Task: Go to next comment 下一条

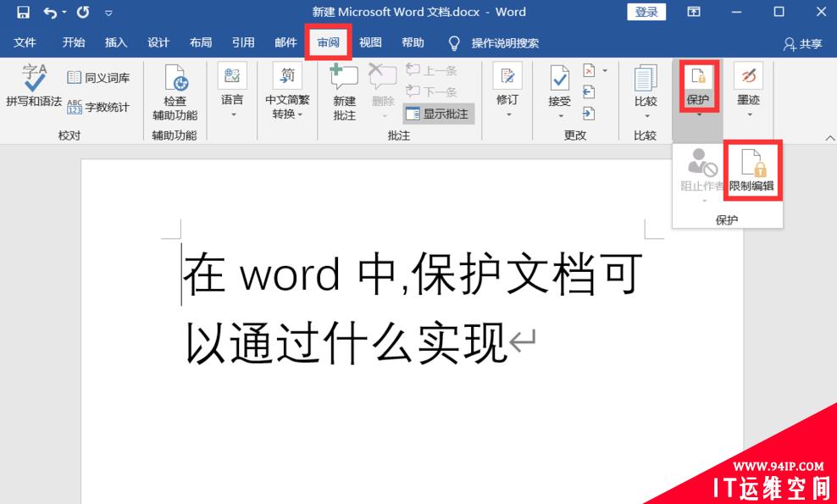Action: point(431,91)
